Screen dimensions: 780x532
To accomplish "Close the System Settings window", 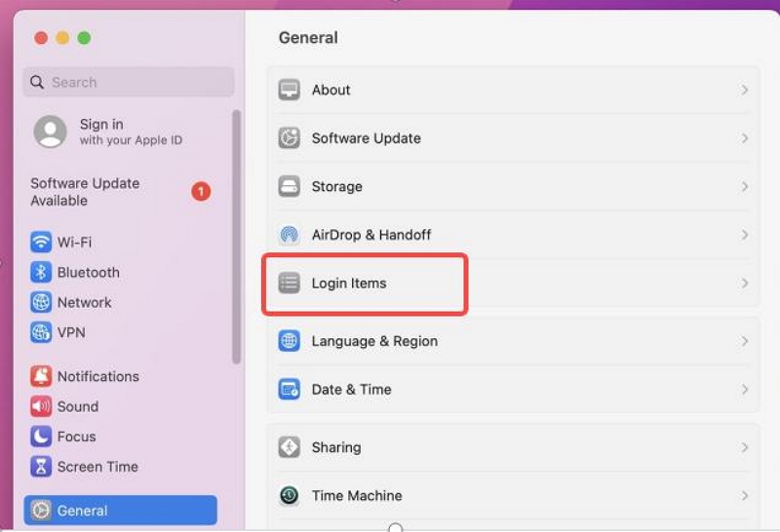I will [x=41, y=38].
